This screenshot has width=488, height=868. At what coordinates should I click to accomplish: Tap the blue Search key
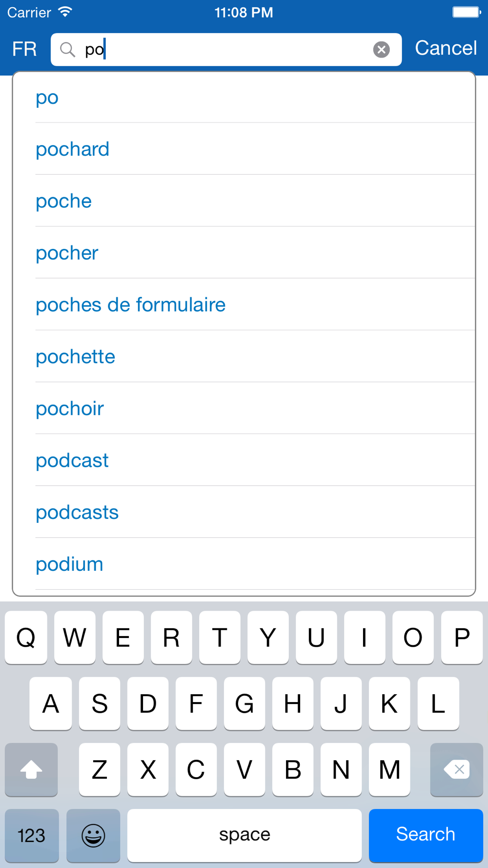point(426,835)
